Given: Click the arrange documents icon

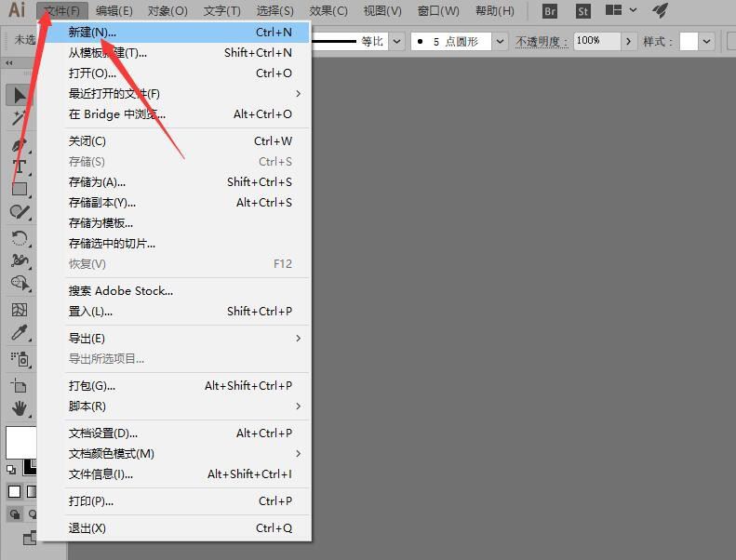Looking at the screenshot, I should click(x=613, y=10).
